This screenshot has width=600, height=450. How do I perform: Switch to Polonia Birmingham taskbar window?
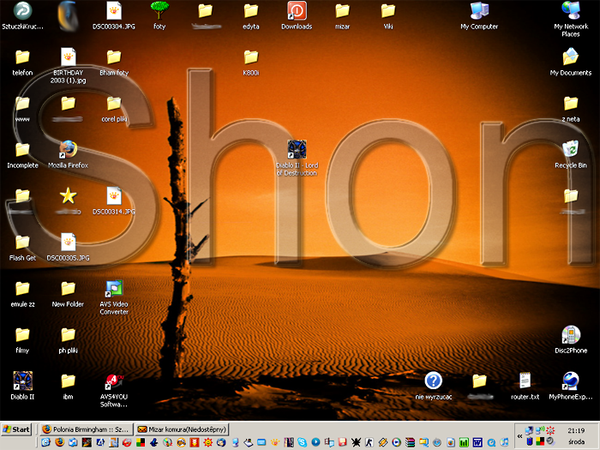(x=84, y=429)
